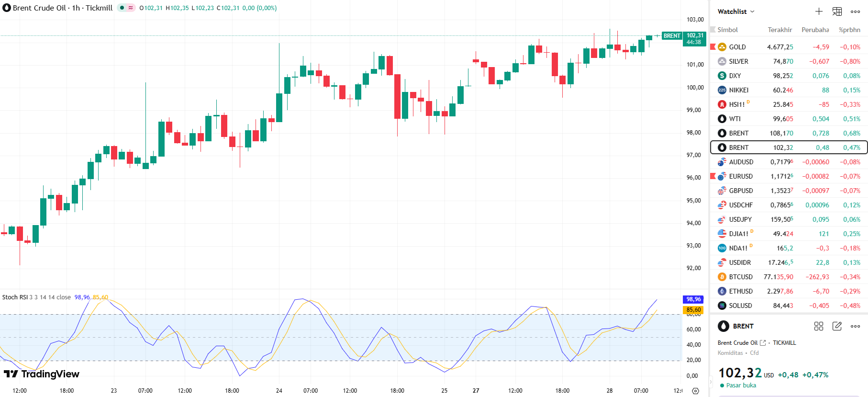Open the note edit icon beside BRENT details
Image resolution: width=868 pixels, height=397 pixels.
pyautogui.click(x=837, y=326)
